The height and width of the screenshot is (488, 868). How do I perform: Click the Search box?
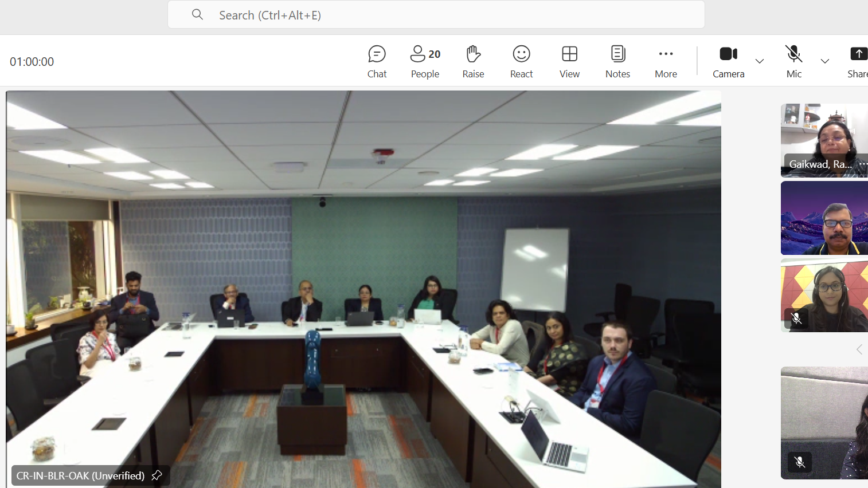[436, 15]
